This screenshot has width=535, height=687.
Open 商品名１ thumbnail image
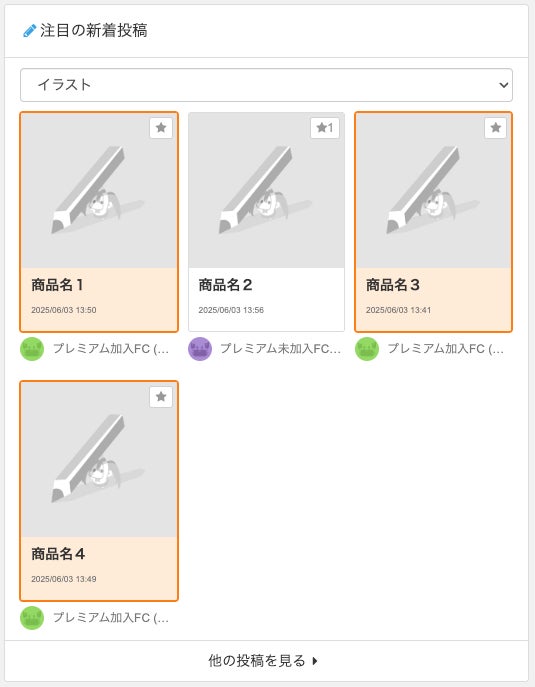[x=99, y=191]
